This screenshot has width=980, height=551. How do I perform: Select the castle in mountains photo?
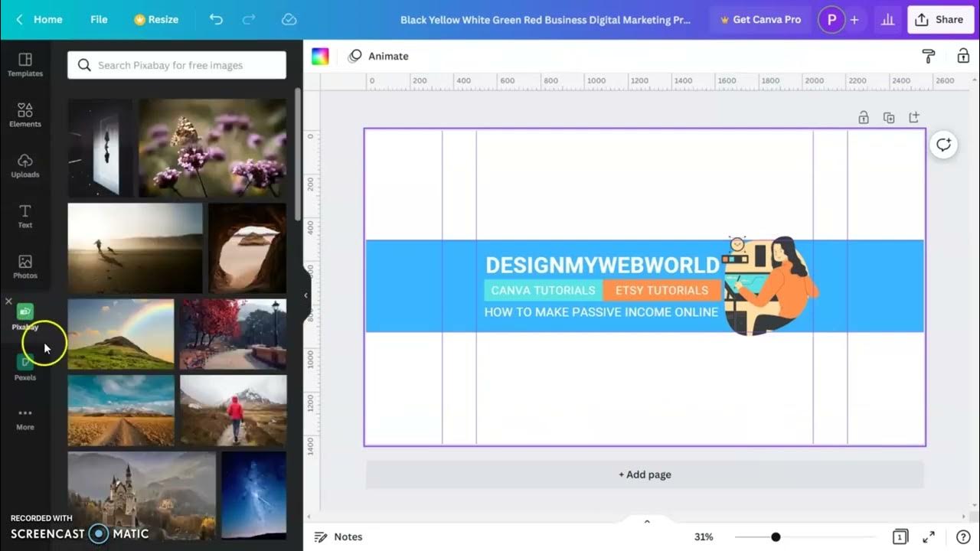[x=142, y=495]
